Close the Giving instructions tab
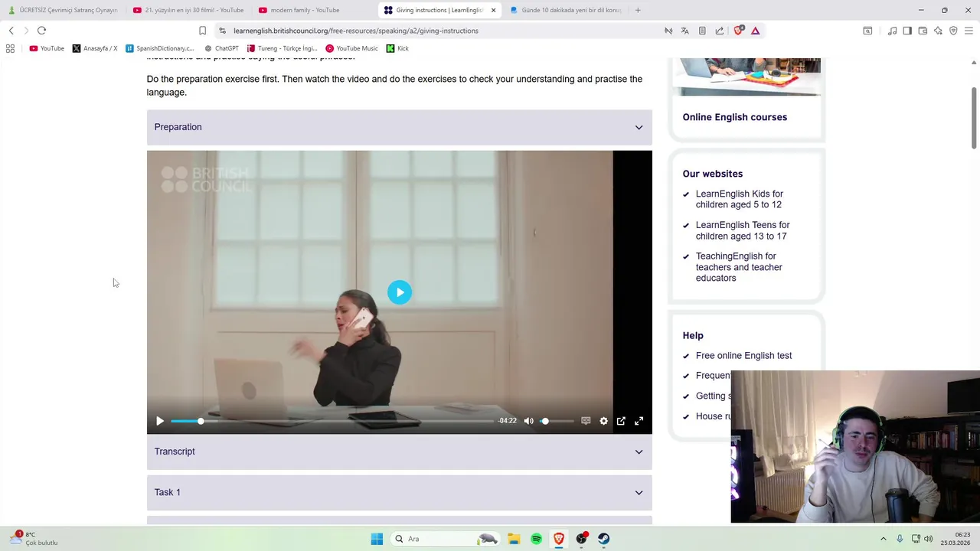The width and height of the screenshot is (980, 551). pyautogui.click(x=493, y=10)
